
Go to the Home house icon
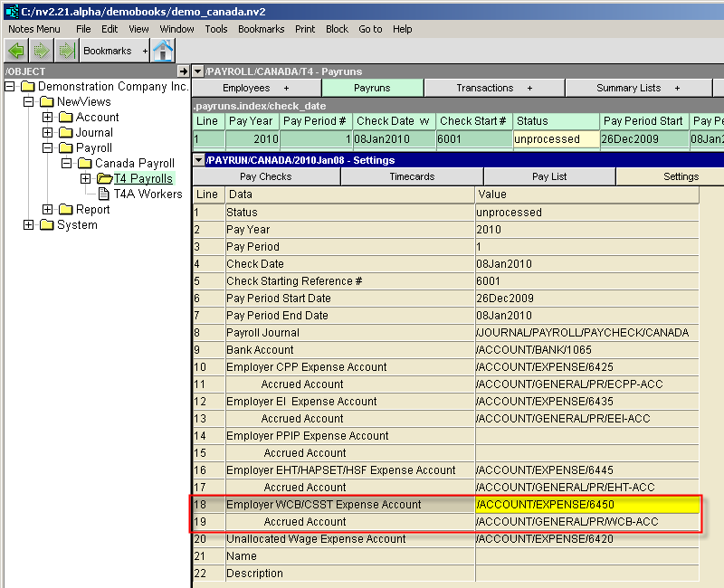point(163,51)
